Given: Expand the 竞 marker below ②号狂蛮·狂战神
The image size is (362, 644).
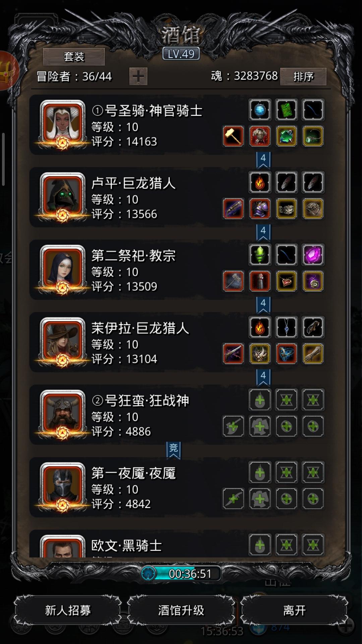Looking at the screenshot, I should pos(173,450).
